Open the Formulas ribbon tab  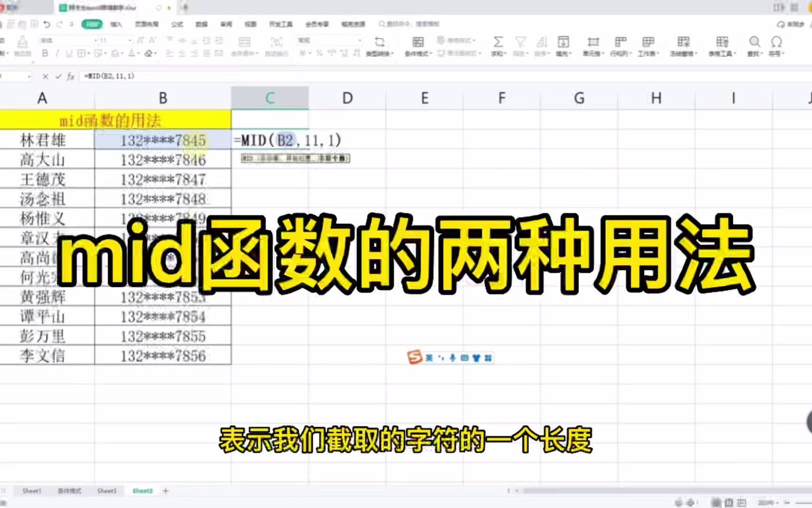[x=177, y=24]
